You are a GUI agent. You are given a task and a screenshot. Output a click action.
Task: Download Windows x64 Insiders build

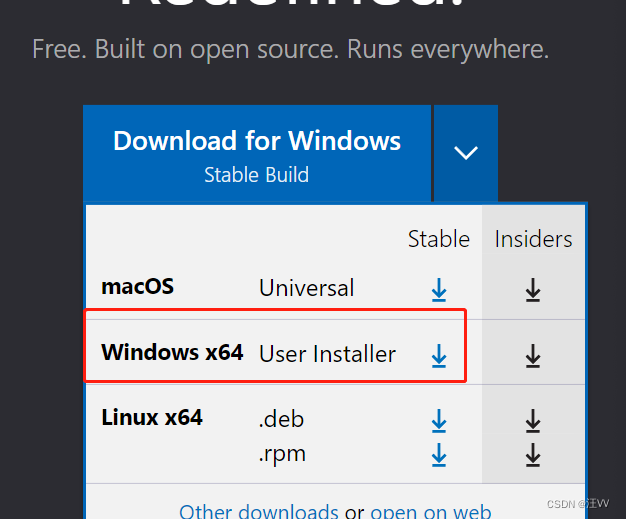533,356
